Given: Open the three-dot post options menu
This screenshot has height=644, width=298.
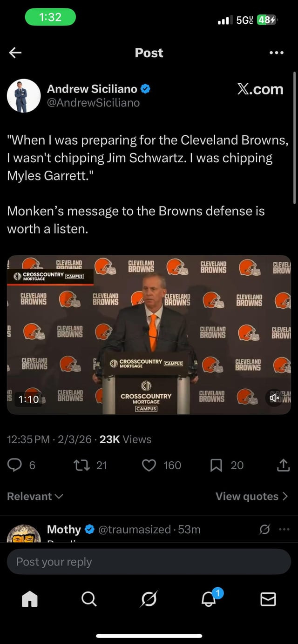Looking at the screenshot, I should [277, 53].
